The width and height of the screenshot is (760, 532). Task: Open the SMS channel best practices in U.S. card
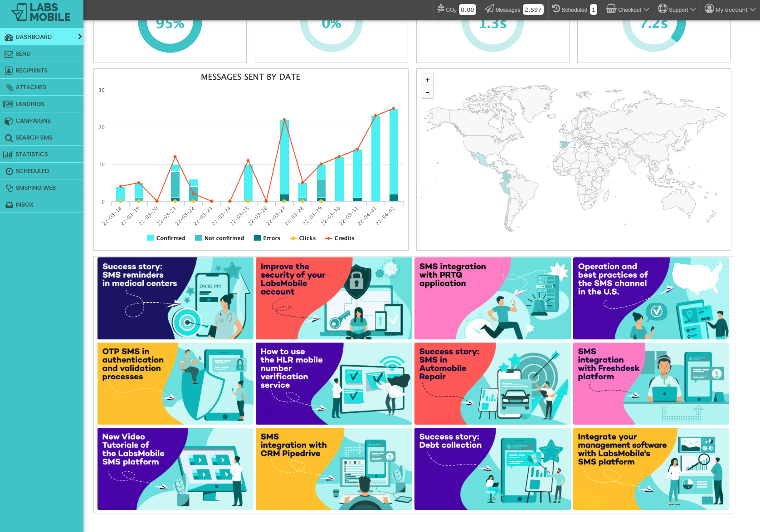point(651,298)
